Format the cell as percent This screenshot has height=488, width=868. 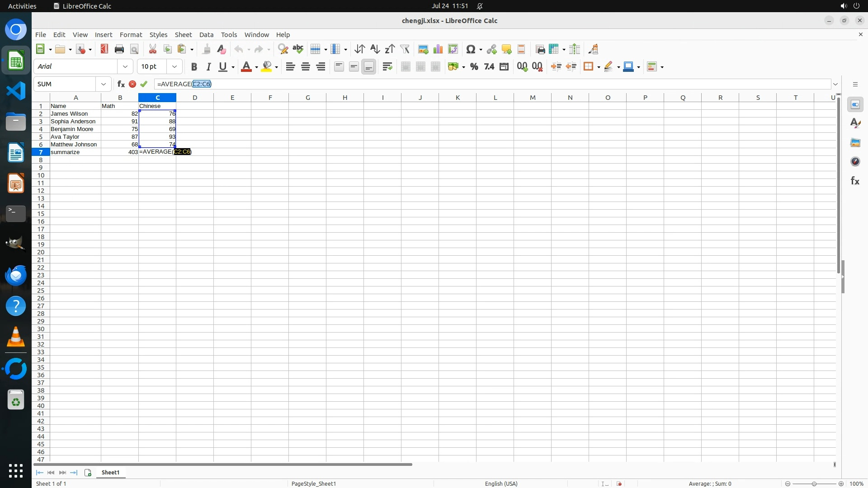pyautogui.click(x=474, y=67)
